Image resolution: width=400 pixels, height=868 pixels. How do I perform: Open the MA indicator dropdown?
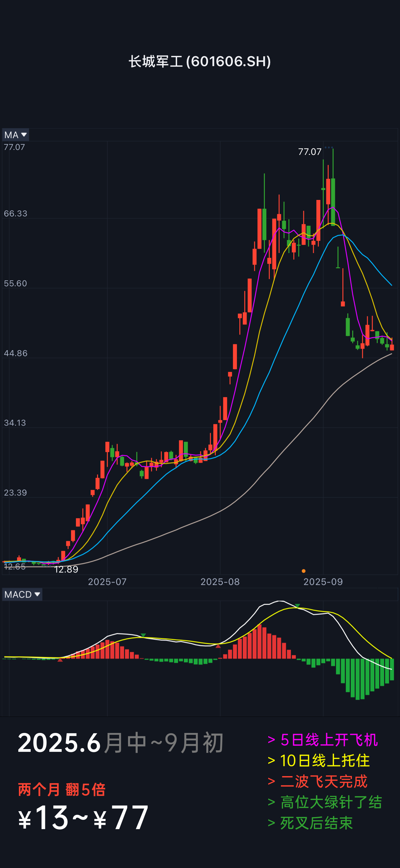(16, 135)
